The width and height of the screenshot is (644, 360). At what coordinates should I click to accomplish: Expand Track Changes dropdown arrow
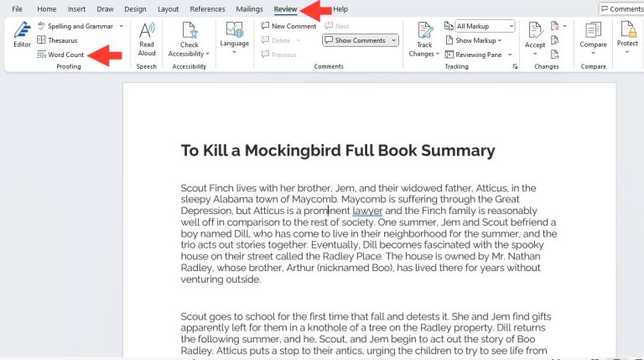pos(438,54)
